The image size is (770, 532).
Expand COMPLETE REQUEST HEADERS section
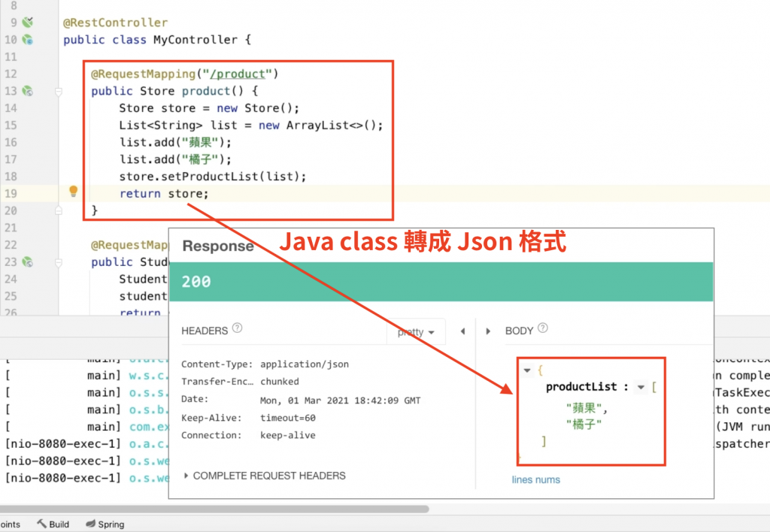pyautogui.click(x=265, y=476)
